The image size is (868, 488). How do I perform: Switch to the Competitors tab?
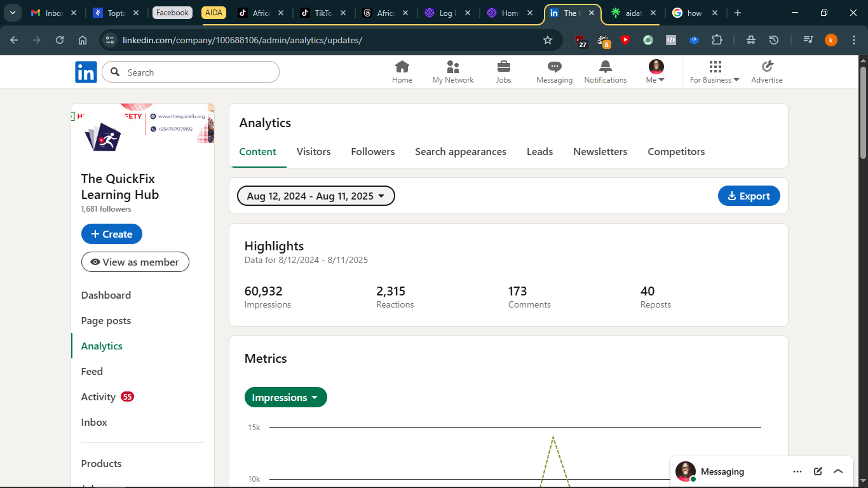(675, 152)
